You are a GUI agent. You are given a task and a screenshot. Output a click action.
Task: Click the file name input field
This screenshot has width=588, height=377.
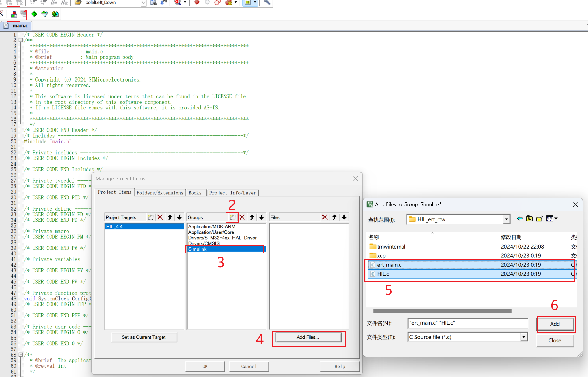(x=468, y=323)
